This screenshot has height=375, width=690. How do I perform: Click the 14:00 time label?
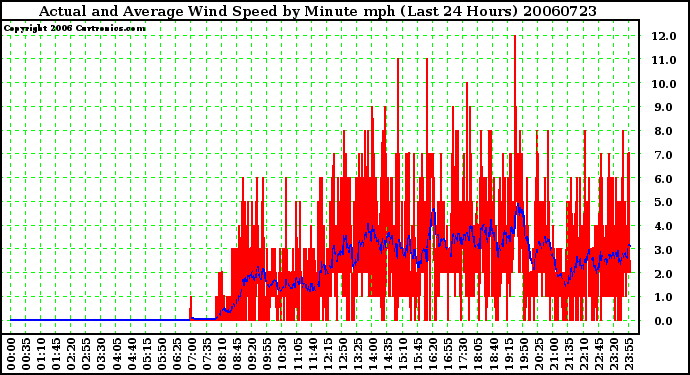tap(372, 354)
